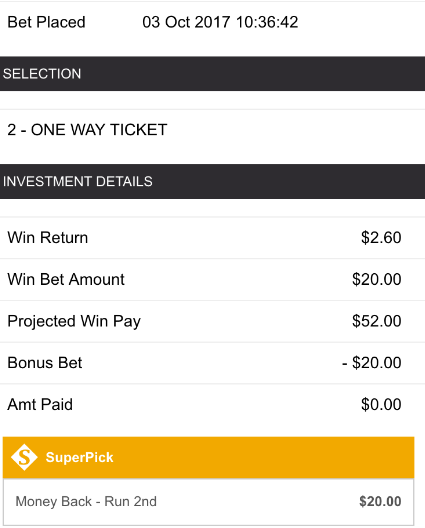
Task: Tap the SuperPick banner label
Action: point(79,457)
